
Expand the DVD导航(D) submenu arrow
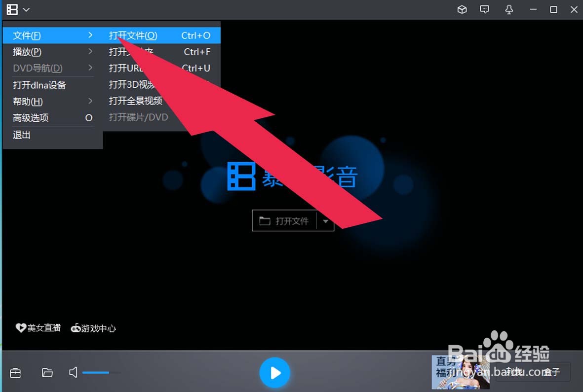click(x=90, y=68)
